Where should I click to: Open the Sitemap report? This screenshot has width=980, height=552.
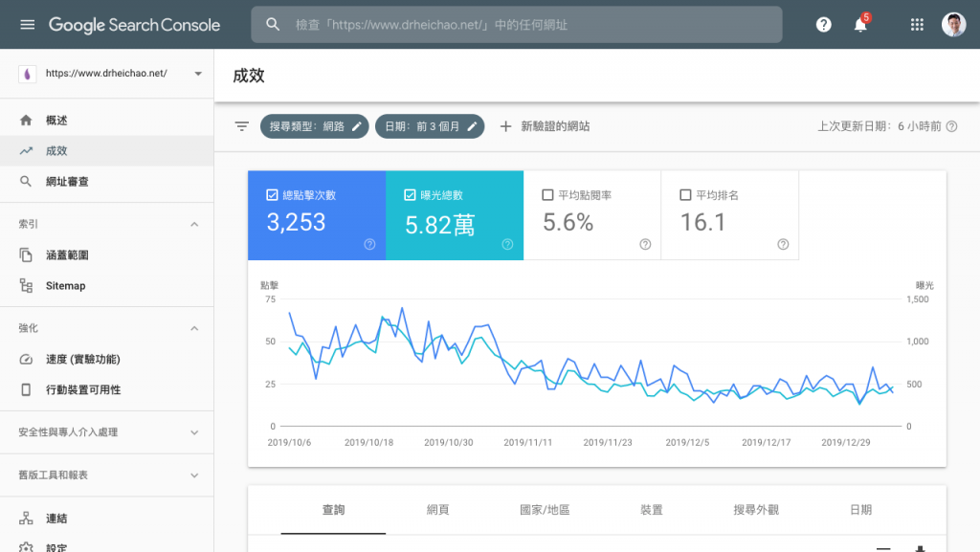[x=106, y=285]
